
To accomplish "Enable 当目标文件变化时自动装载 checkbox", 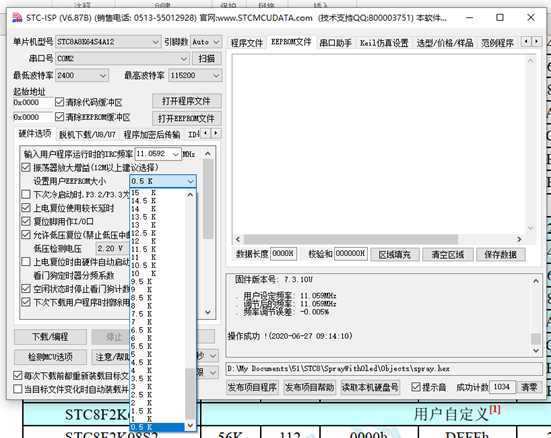I will 18,389.
